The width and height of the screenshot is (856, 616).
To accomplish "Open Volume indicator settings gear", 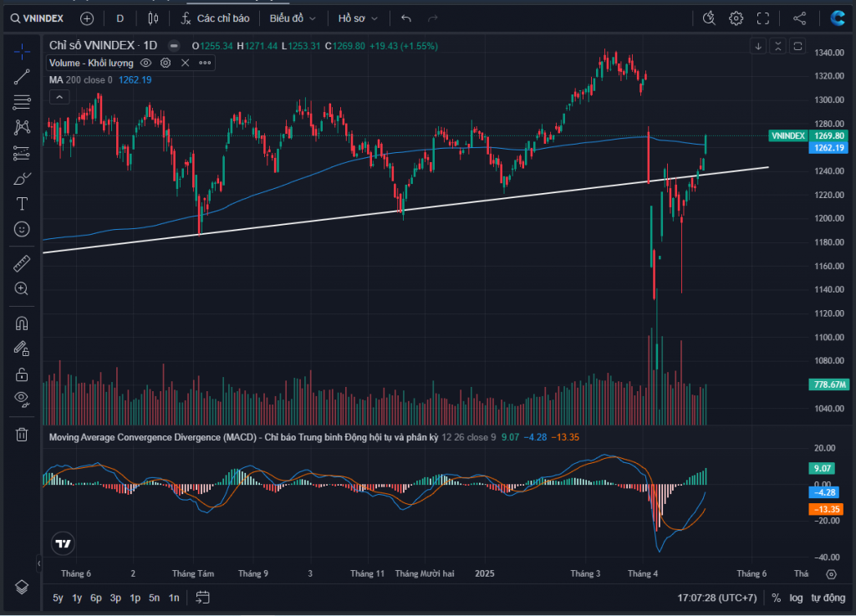I will (166, 64).
